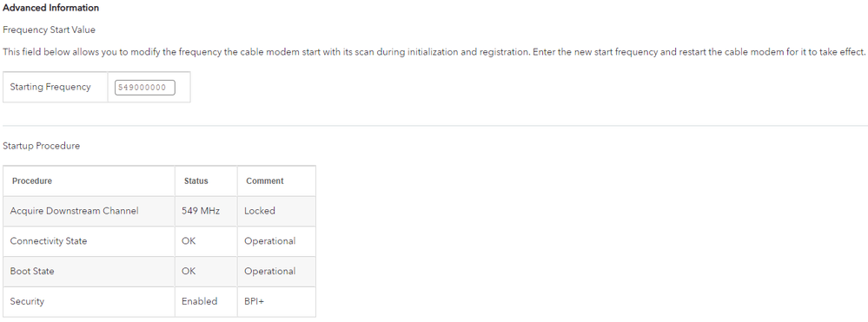Click Boot State Operational comment
The width and height of the screenshot is (868, 322).
(276, 271)
